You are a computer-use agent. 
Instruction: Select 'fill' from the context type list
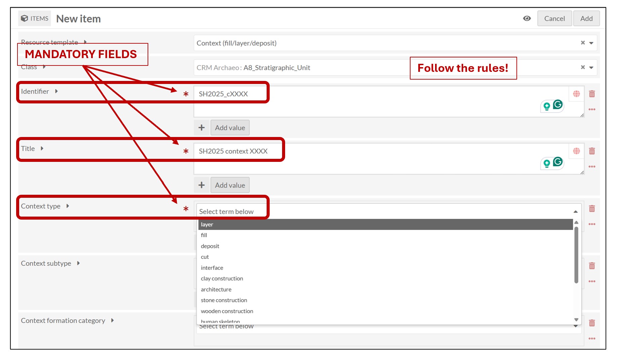pyautogui.click(x=204, y=235)
